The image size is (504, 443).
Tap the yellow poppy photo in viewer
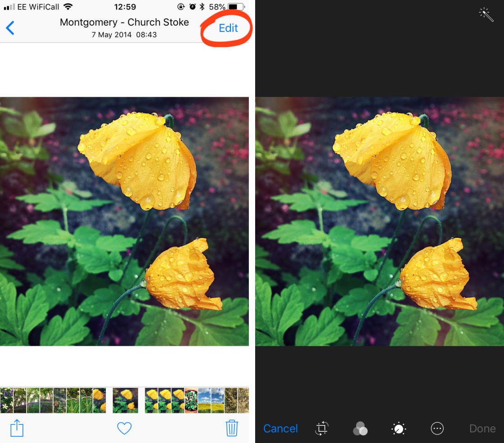pyautogui.click(x=124, y=221)
